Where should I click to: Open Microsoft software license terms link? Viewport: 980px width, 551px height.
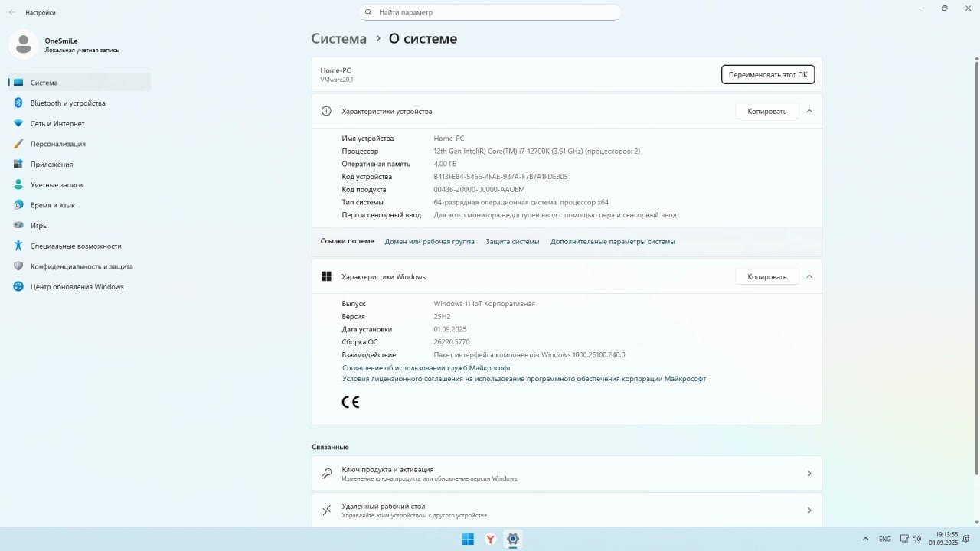[524, 379]
